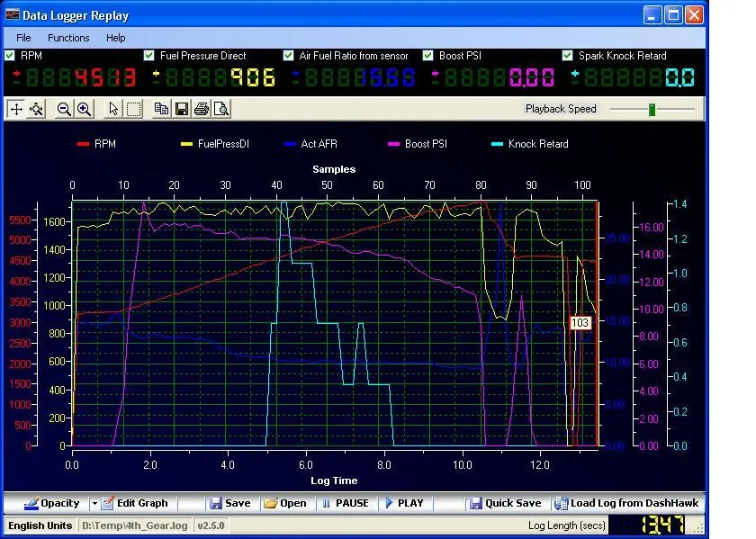The image size is (756, 539).
Task: Toggle Spark Knock Retard checkbox
Action: [568, 56]
